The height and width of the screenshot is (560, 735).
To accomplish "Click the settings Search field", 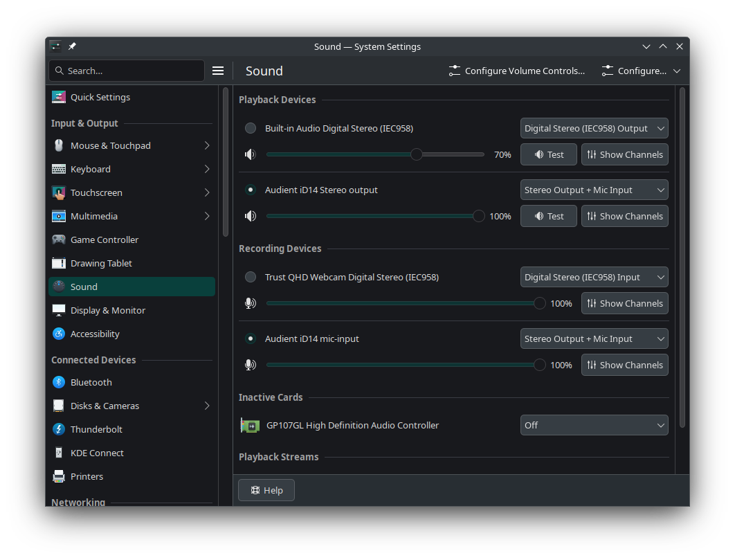I will pyautogui.click(x=128, y=71).
